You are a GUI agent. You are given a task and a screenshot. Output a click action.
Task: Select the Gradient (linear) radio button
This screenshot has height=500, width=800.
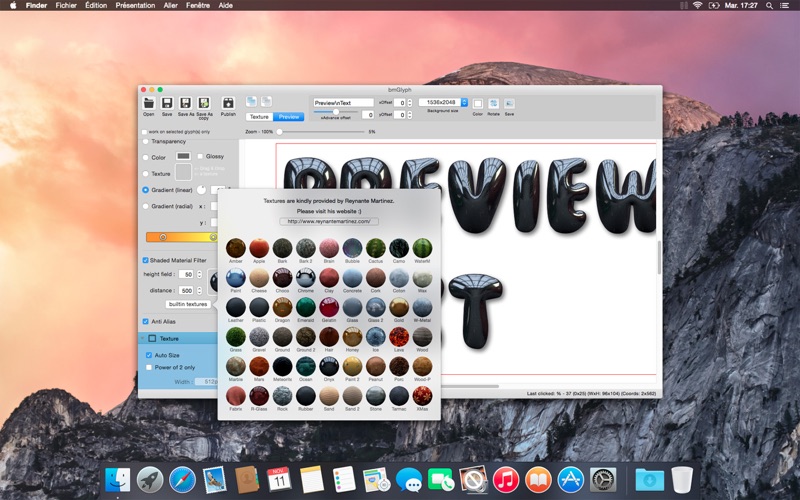[145, 190]
